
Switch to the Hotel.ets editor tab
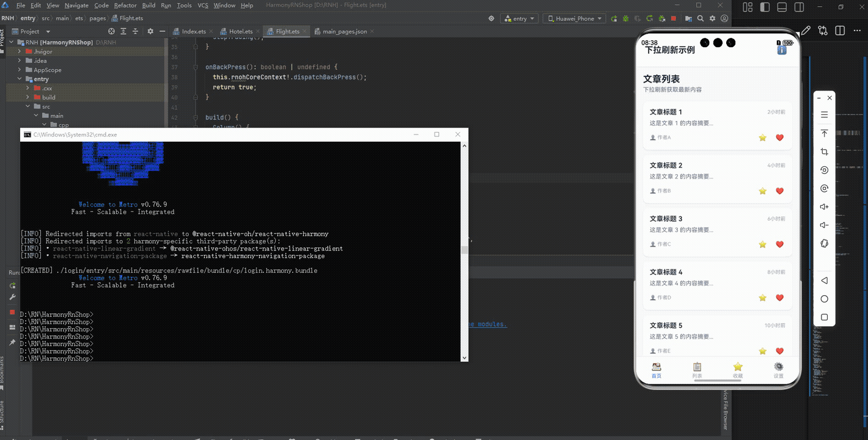[x=241, y=31]
